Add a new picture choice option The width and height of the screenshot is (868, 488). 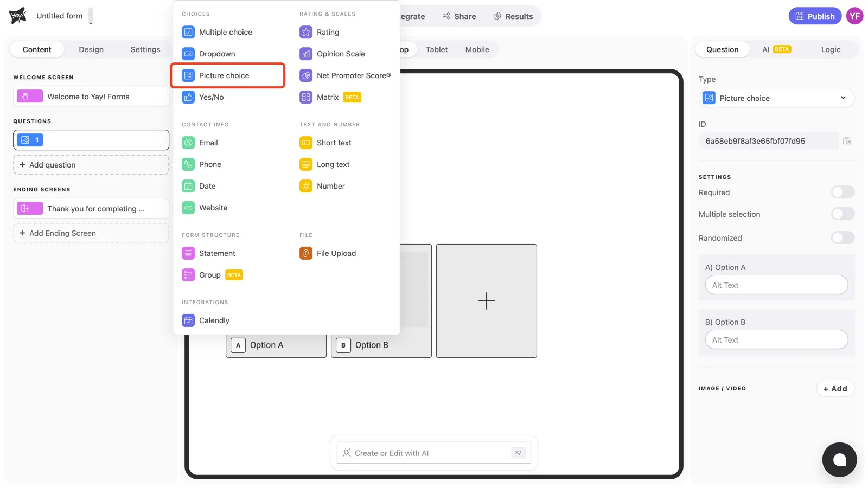click(x=487, y=301)
